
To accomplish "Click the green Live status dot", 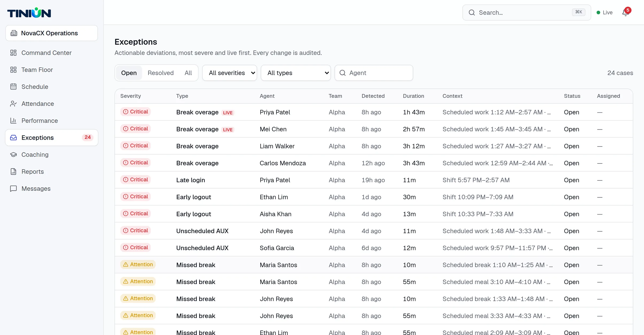I will coord(598,13).
